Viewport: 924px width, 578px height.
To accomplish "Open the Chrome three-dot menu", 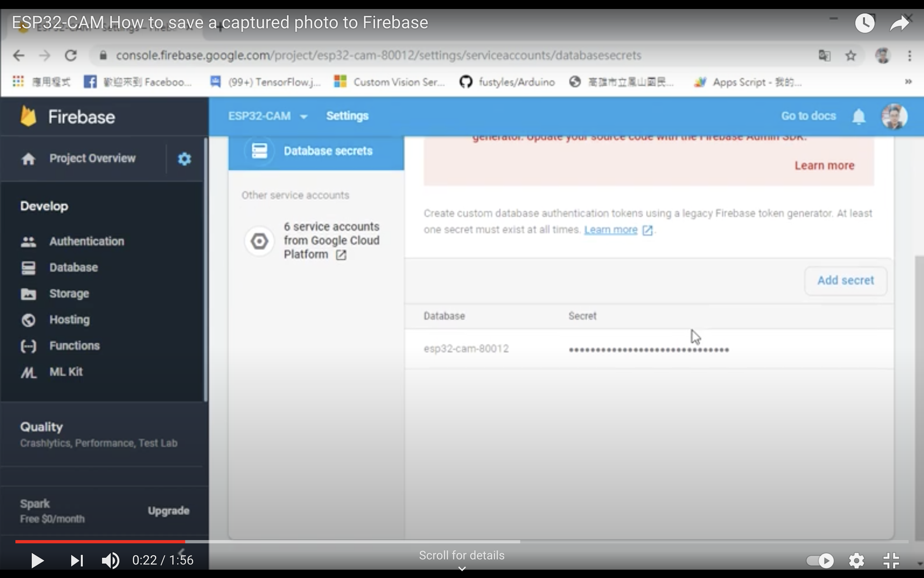I will pyautogui.click(x=910, y=56).
